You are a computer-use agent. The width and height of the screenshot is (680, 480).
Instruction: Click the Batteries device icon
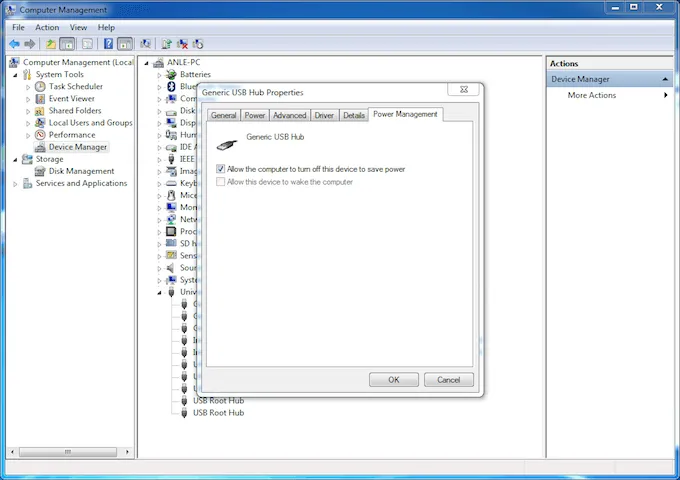(171, 75)
